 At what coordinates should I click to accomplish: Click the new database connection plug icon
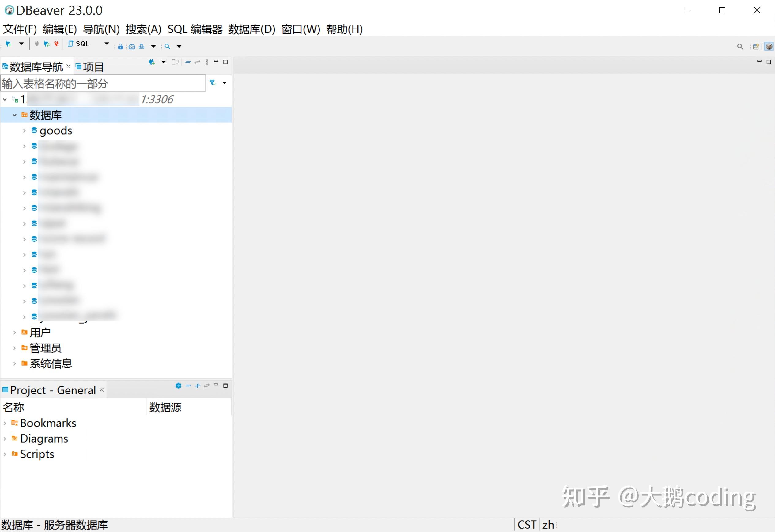pyautogui.click(x=9, y=44)
